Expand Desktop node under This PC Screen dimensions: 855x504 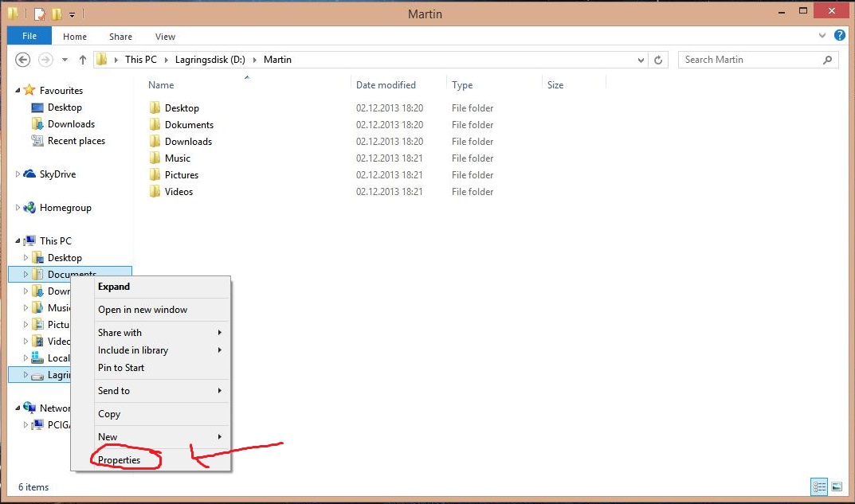pos(25,257)
